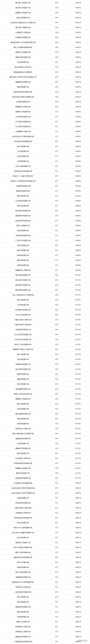
Task: Select 贵州中医药大学第05组 row name
Action: pos(23,67)
